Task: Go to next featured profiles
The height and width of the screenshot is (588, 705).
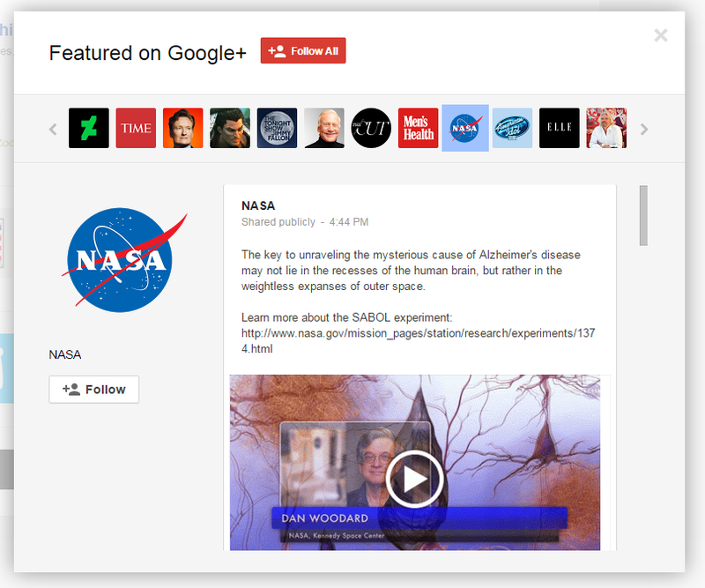Action: pyautogui.click(x=644, y=129)
